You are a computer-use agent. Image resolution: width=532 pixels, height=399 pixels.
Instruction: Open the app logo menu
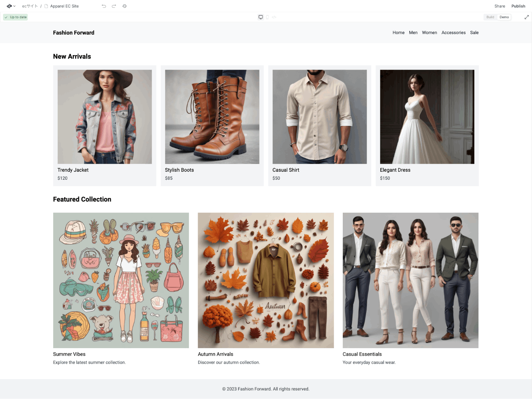[x=11, y=6]
